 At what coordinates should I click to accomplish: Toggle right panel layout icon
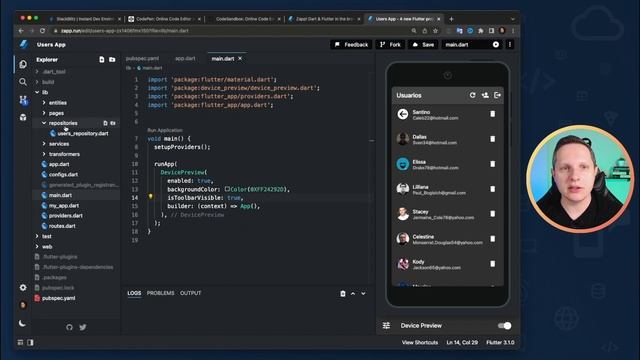[30, 342]
